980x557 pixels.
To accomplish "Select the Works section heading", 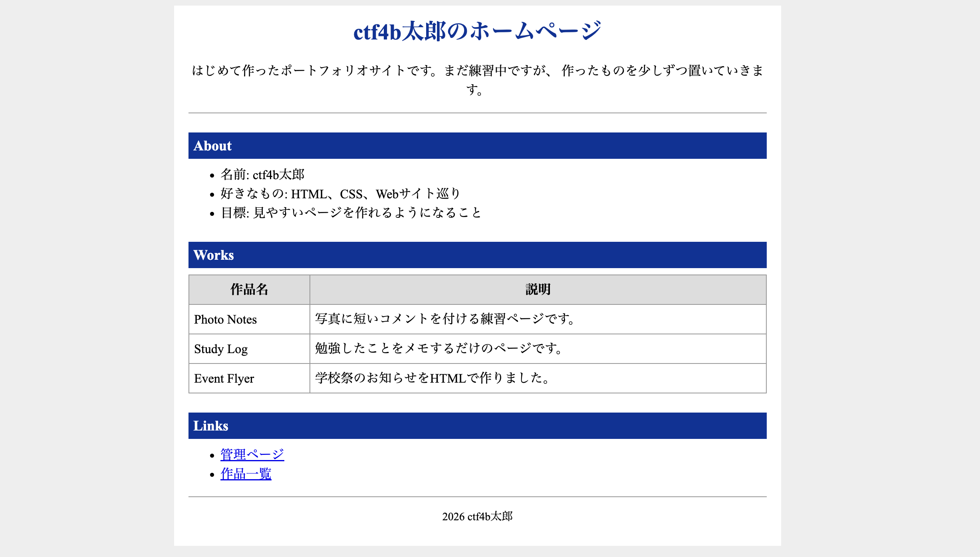I will tap(477, 255).
